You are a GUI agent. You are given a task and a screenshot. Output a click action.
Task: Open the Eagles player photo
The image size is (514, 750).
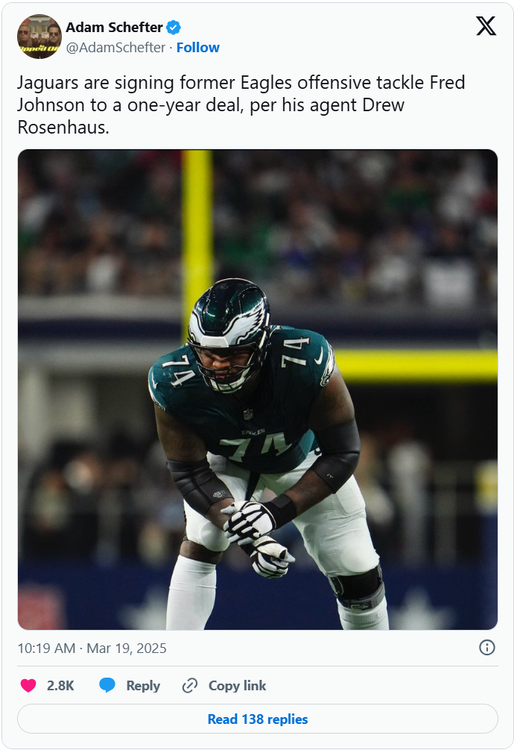(258, 389)
